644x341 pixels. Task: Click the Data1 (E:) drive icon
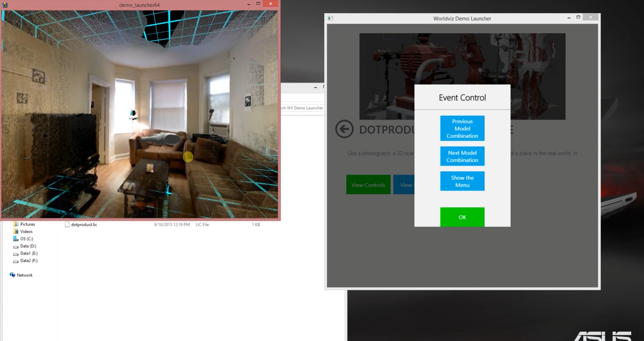pos(16,254)
